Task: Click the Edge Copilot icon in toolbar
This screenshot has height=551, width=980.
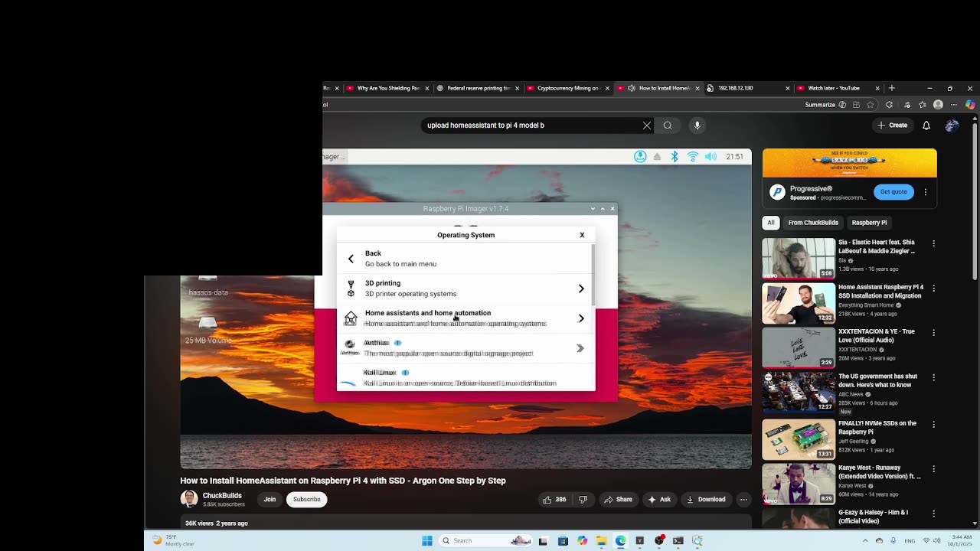Action: coord(970,104)
